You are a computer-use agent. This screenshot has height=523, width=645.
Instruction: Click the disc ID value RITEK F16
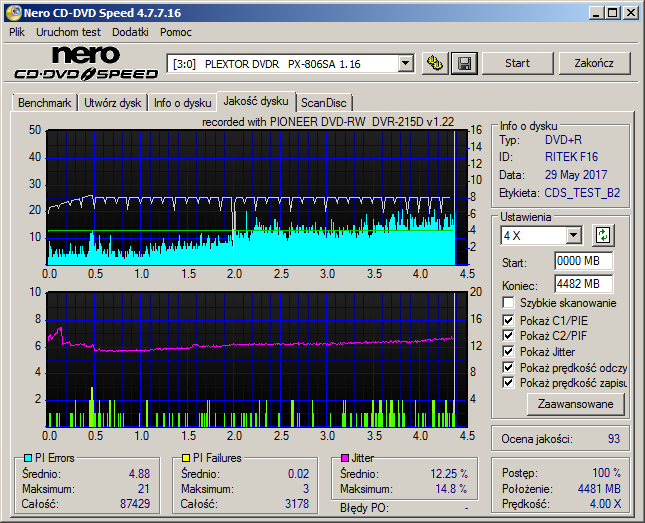[x=571, y=157]
